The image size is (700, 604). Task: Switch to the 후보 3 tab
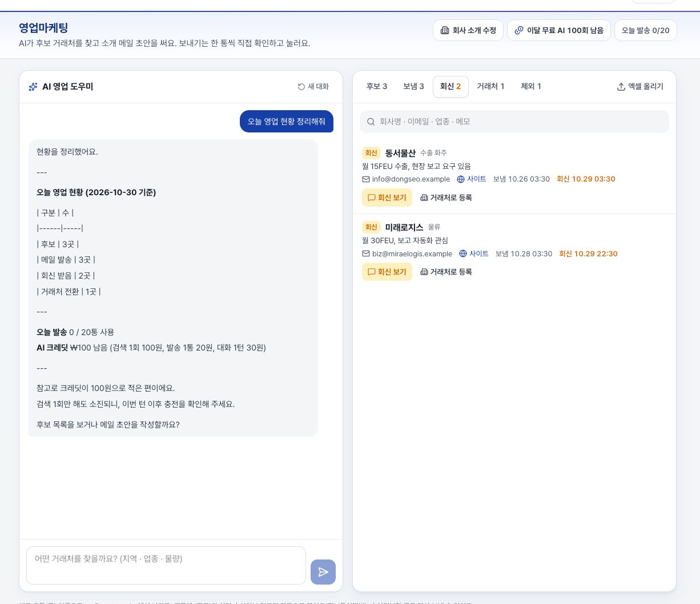(x=377, y=86)
